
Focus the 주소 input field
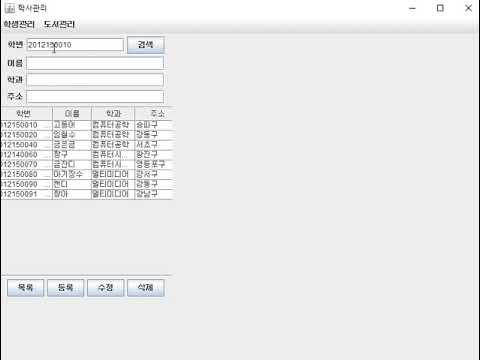point(95,97)
